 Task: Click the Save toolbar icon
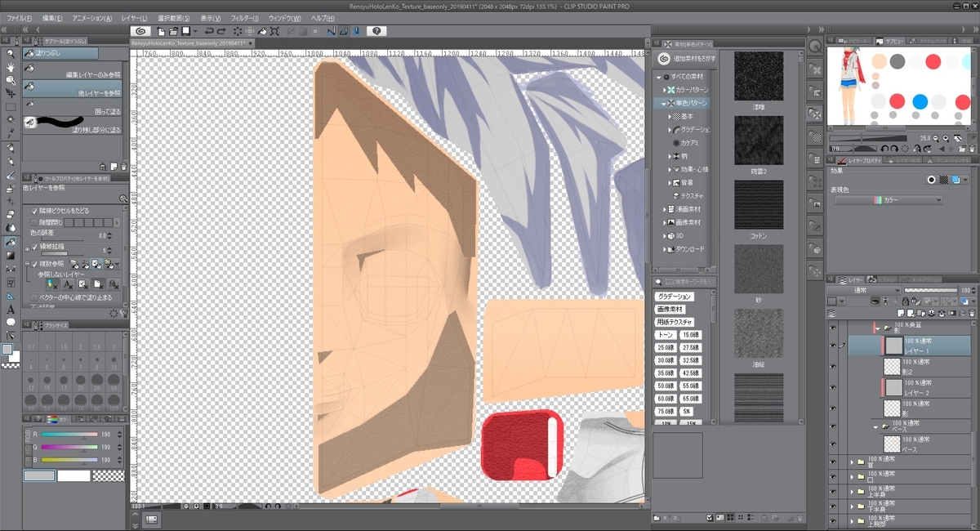pos(185,30)
